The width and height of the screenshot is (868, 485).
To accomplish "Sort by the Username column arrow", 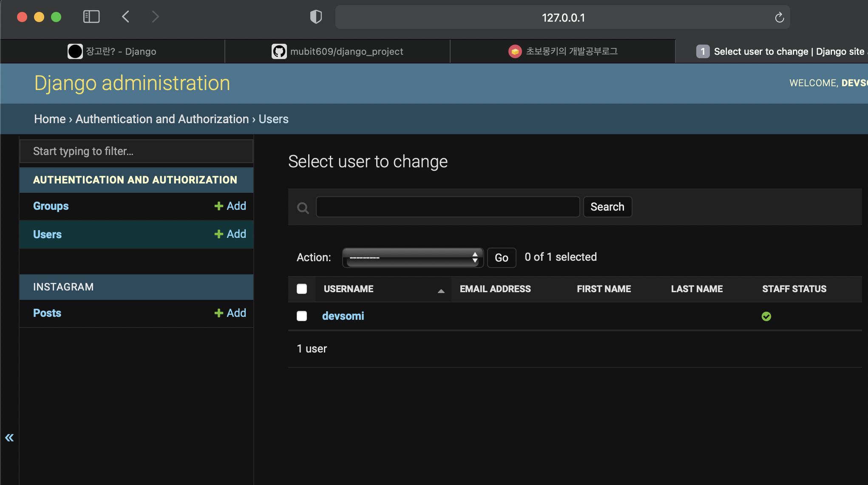I will [x=441, y=291].
